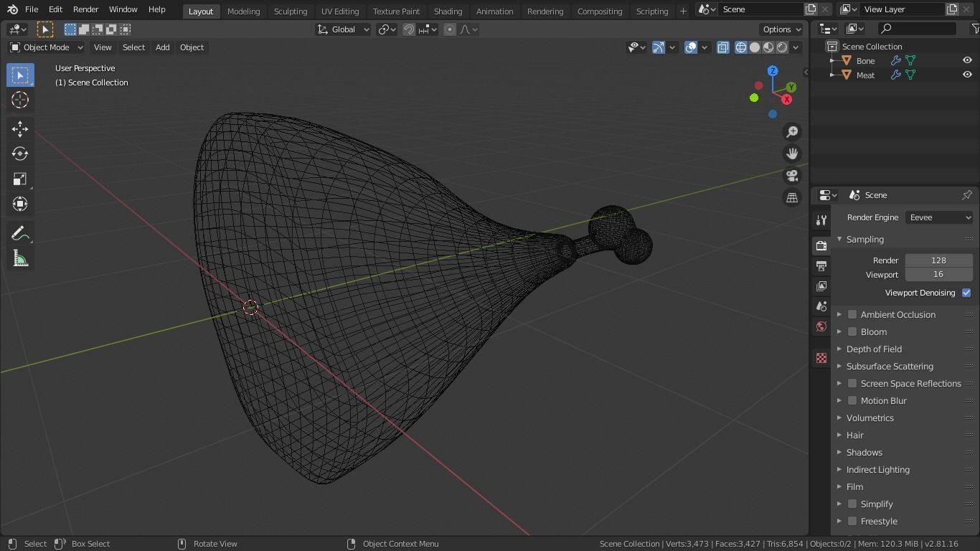Switch to solid viewport shading

(755, 47)
